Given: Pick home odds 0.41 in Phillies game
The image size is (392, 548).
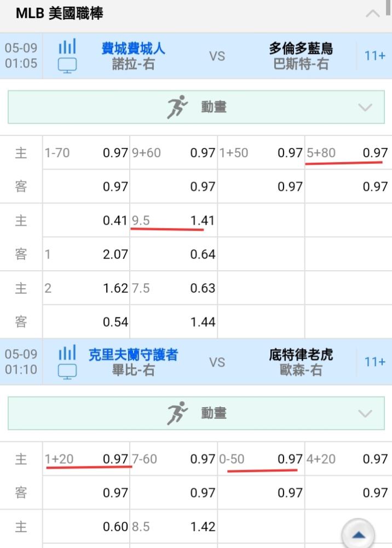Looking at the screenshot, I should click(86, 220).
